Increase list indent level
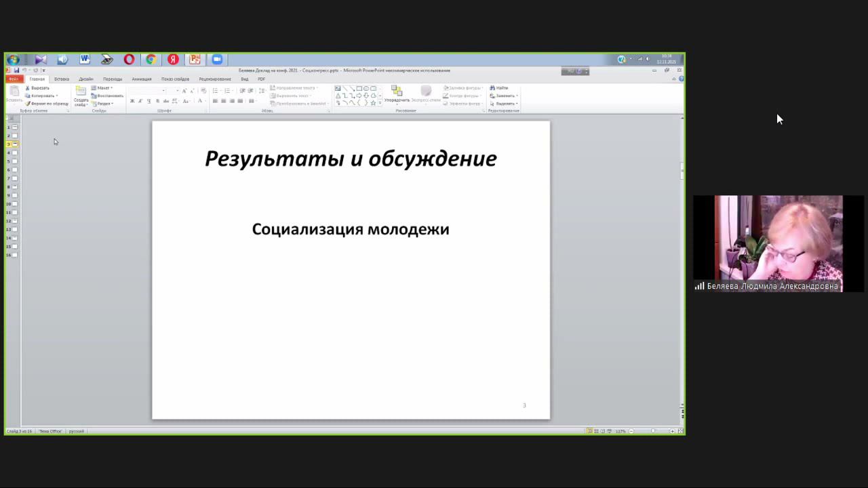The image size is (868, 488). [251, 91]
